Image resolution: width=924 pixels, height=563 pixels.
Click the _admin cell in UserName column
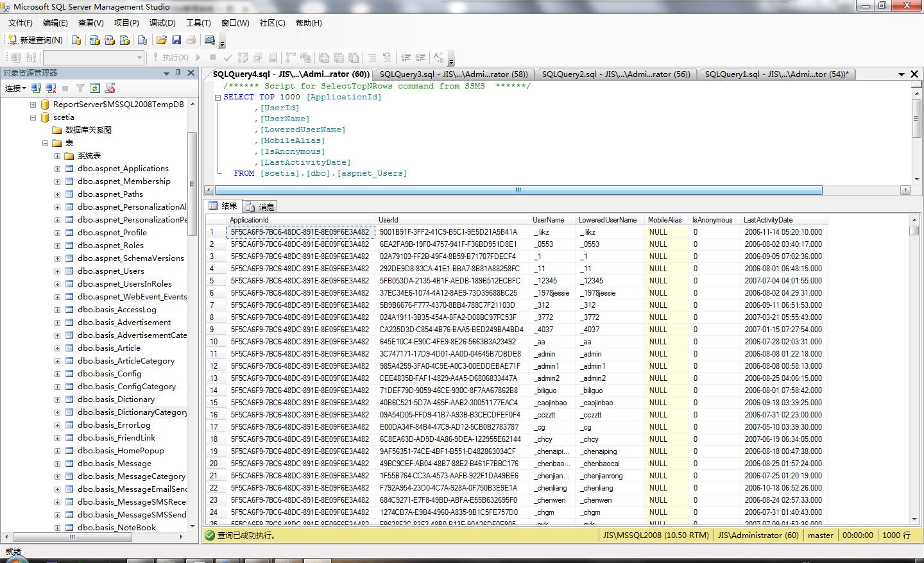tap(552, 354)
